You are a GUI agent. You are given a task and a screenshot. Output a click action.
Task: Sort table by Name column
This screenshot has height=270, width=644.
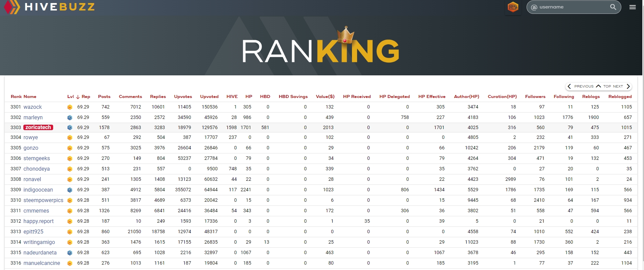point(30,97)
